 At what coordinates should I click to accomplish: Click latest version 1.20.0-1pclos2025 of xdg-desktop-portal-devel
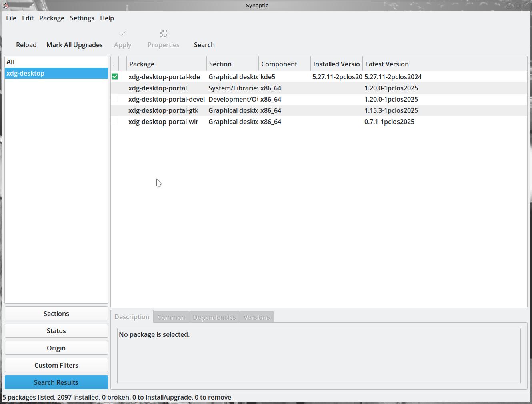point(391,99)
